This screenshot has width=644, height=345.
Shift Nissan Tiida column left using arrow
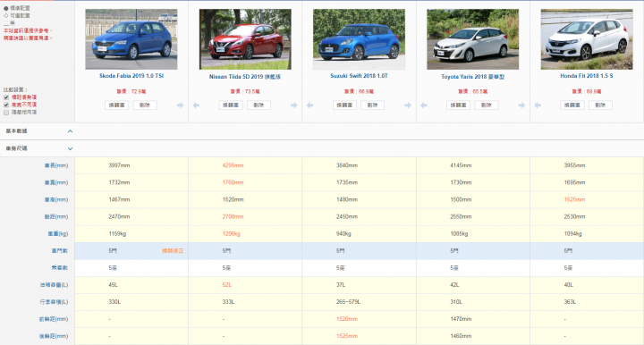tap(196, 105)
